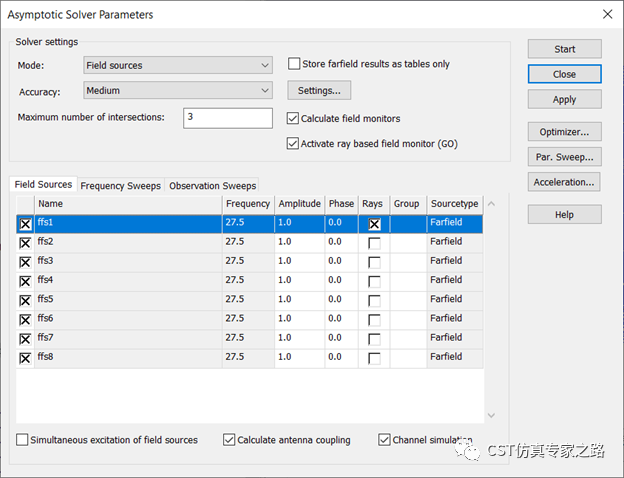Click the 27.5 frequency cell of ffs3
624x478 pixels.
click(x=248, y=263)
